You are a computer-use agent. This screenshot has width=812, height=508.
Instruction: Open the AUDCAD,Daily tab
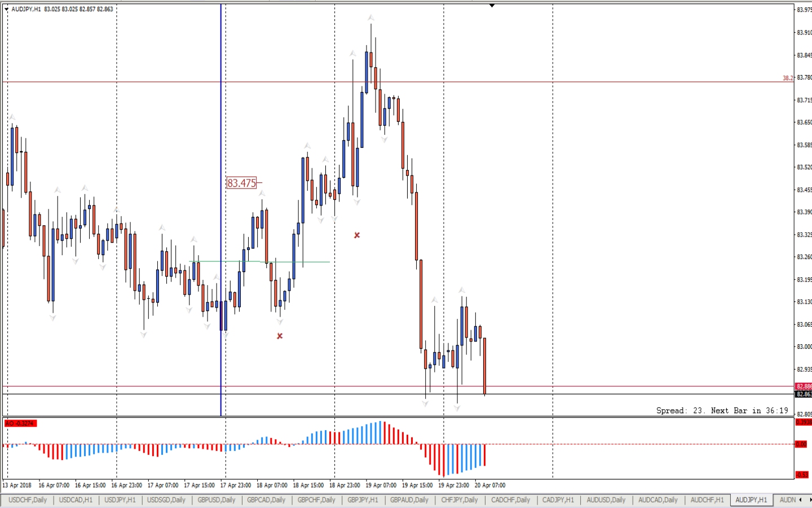tap(657, 500)
